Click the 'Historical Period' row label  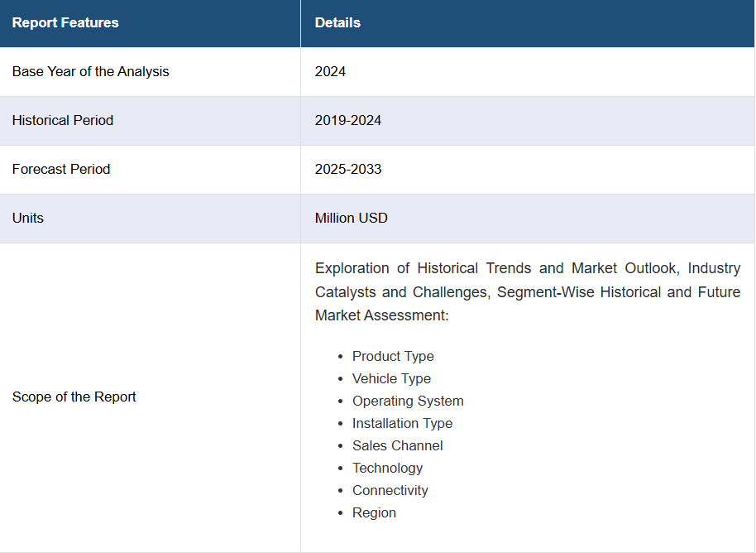[x=63, y=120]
